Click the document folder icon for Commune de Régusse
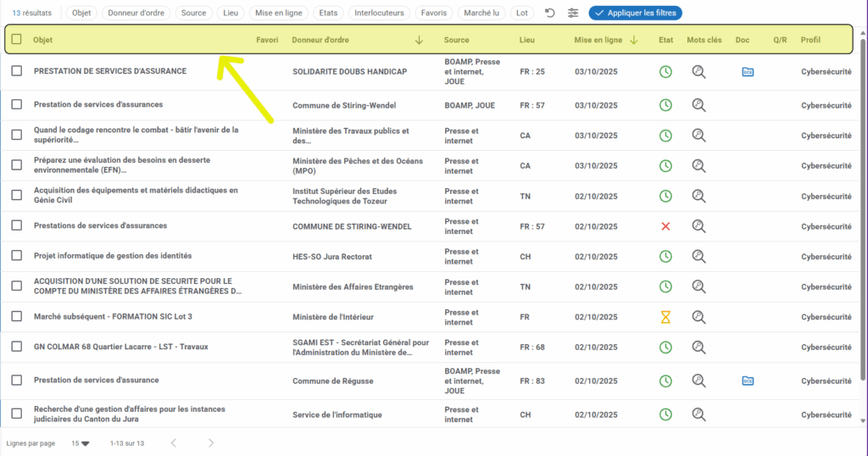 [748, 381]
